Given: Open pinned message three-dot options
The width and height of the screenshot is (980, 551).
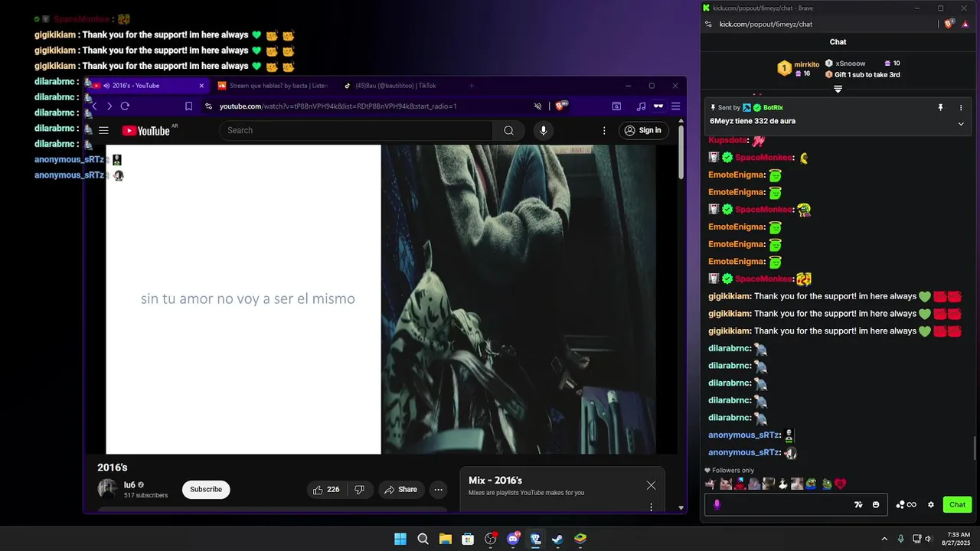Looking at the screenshot, I should click(961, 108).
